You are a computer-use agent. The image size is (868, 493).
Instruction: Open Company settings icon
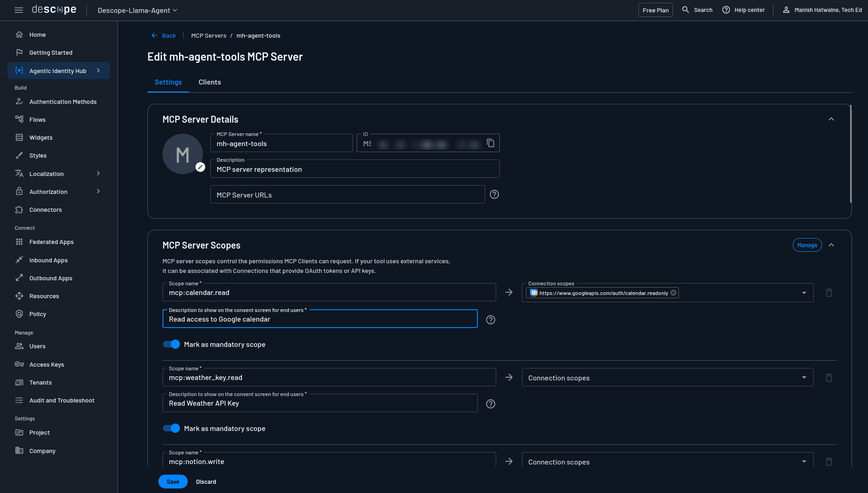pyautogui.click(x=19, y=451)
